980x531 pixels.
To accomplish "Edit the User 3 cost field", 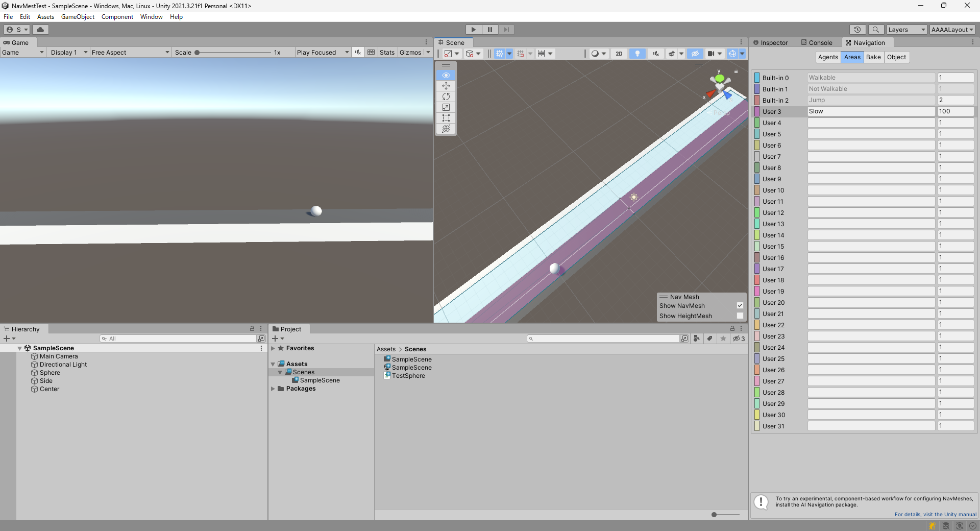I will coord(955,111).
